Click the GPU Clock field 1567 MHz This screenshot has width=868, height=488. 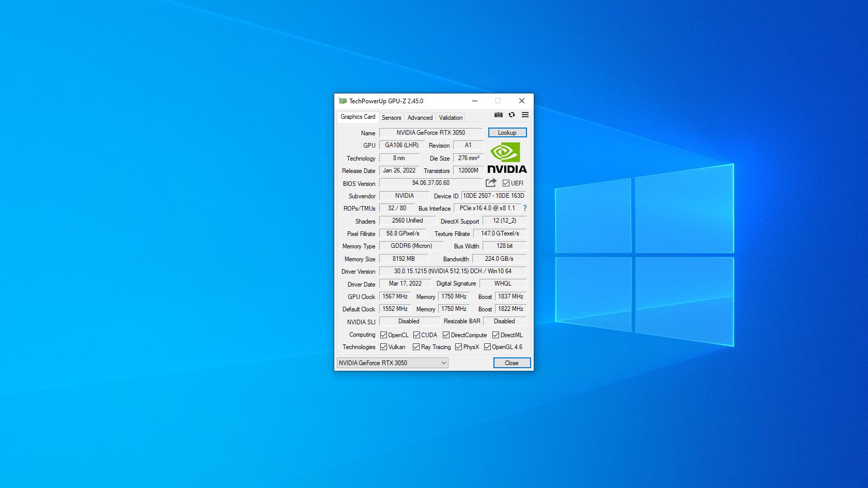395,296
